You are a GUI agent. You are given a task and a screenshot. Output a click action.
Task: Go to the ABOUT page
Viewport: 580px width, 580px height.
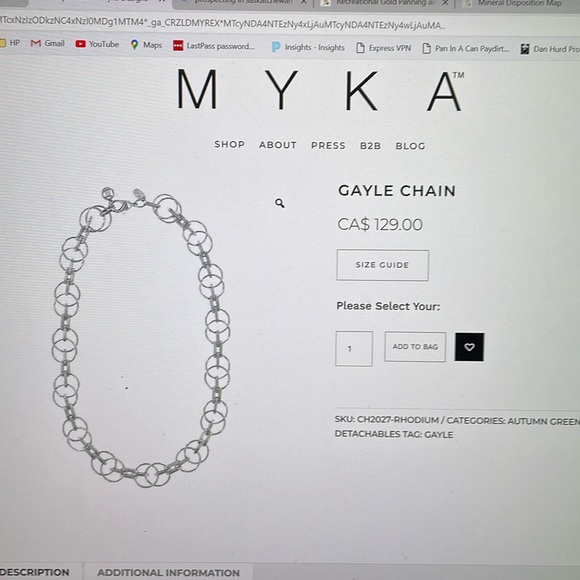(x=277, y=145)
